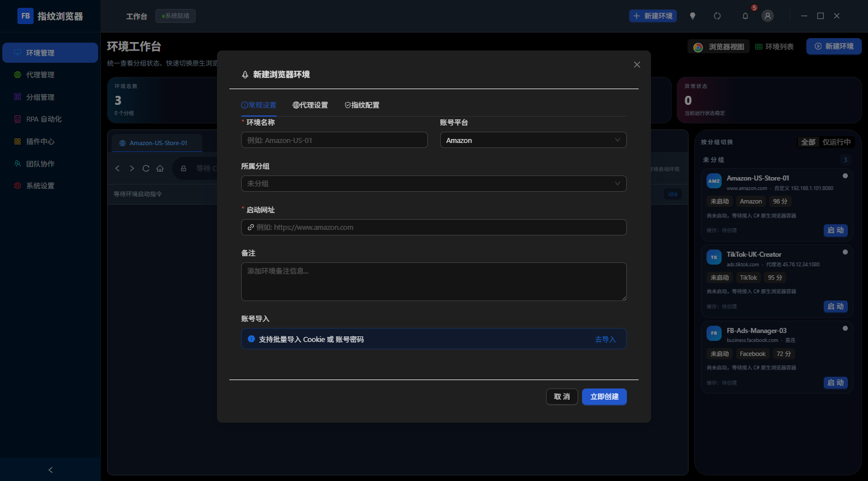This screenshot has width=868, height=481.
Task: Click the 立即创建 button
Action: (x=604, y=396)
